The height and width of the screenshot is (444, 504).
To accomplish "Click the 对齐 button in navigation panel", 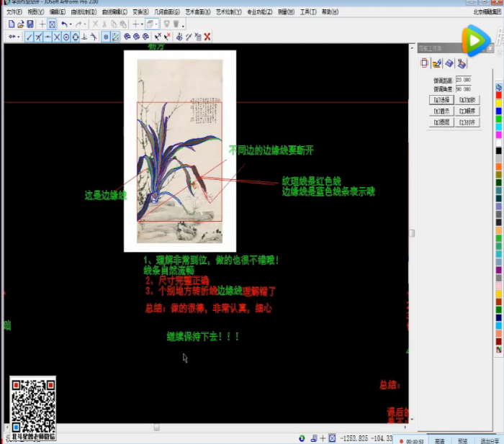I will point(467,122).
